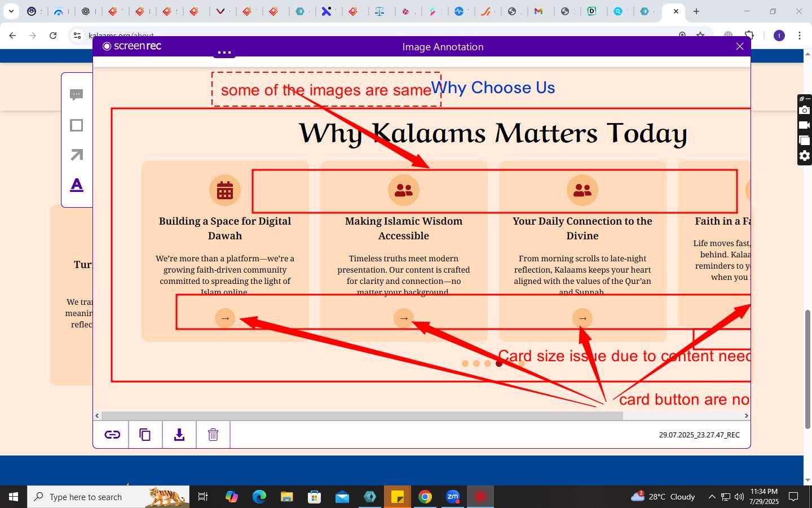812x508 pixels.
Task: Open volume control in system tray
Action: [x=739, y=497]
